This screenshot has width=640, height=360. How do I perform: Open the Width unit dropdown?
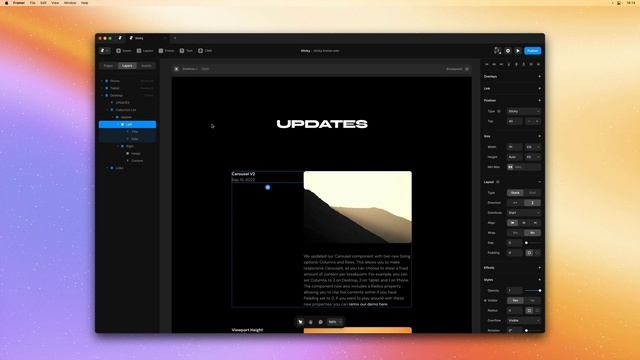coord(533,147)
